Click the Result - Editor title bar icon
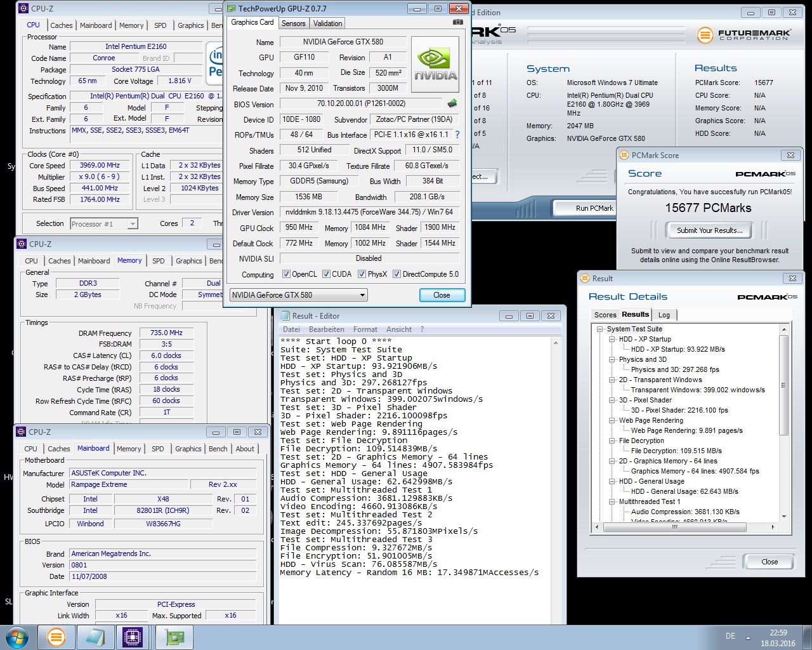Screen dimensions: 812x650 pyautogui.click(x=285, y=315)
